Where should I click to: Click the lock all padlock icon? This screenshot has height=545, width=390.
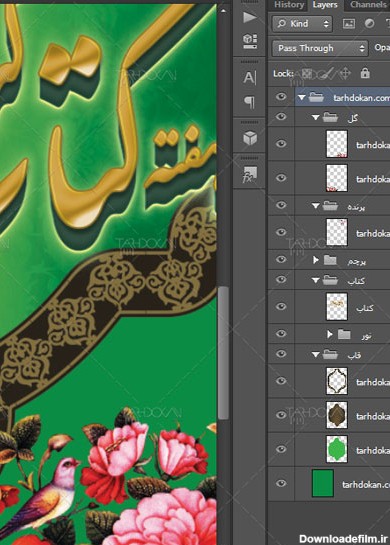tap(365, 73)
